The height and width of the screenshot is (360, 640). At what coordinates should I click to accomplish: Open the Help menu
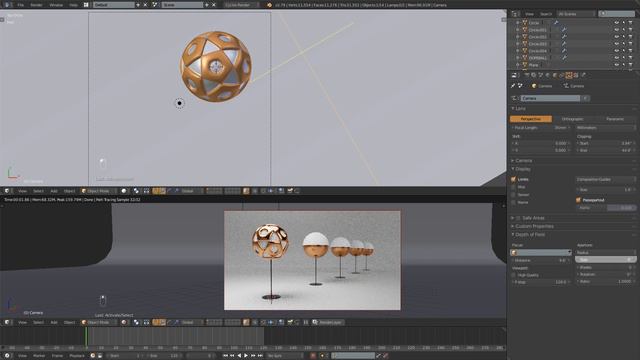[x=73, y=5]
